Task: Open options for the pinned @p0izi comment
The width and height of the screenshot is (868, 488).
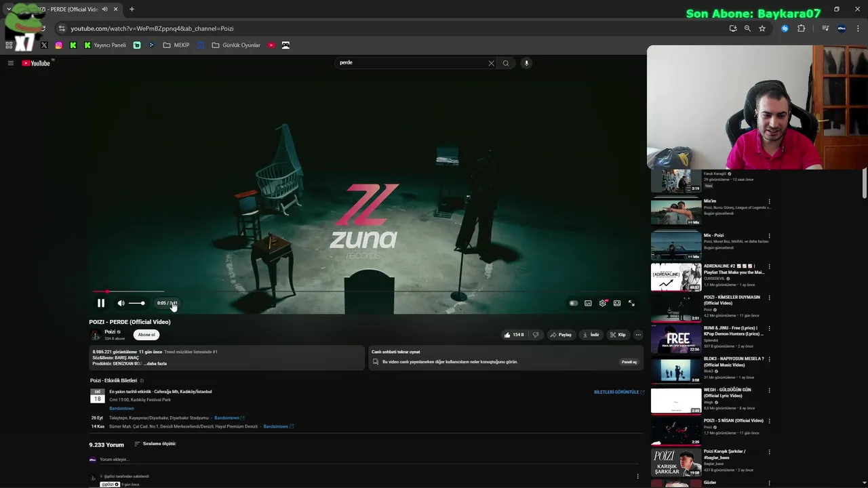Action: click(637, 476)
